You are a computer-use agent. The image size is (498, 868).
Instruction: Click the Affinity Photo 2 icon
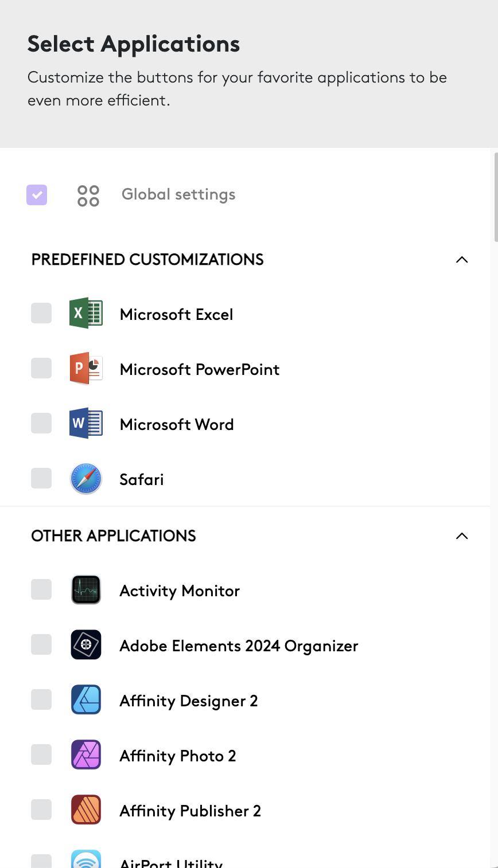86,754
